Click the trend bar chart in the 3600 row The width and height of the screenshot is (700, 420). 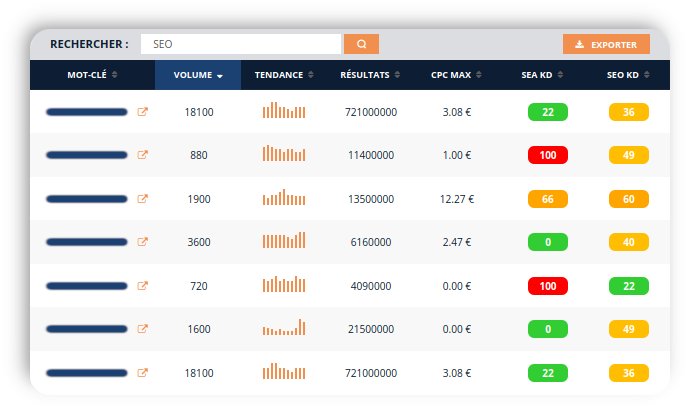284,241
